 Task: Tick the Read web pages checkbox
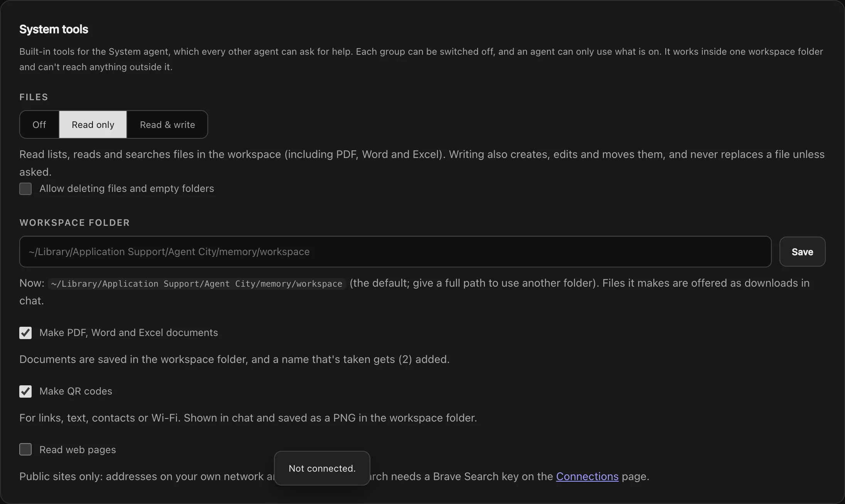click(25, 449)
